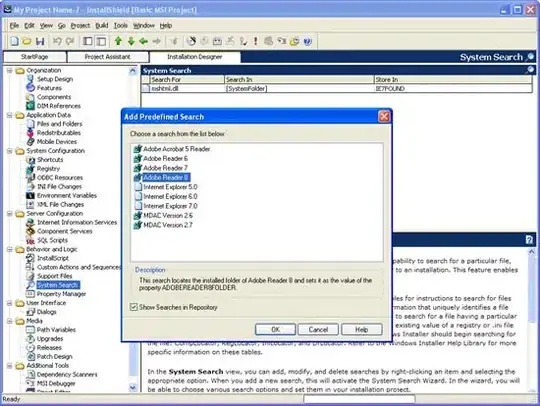
Task: Open the Help menu
Action: 166,25
